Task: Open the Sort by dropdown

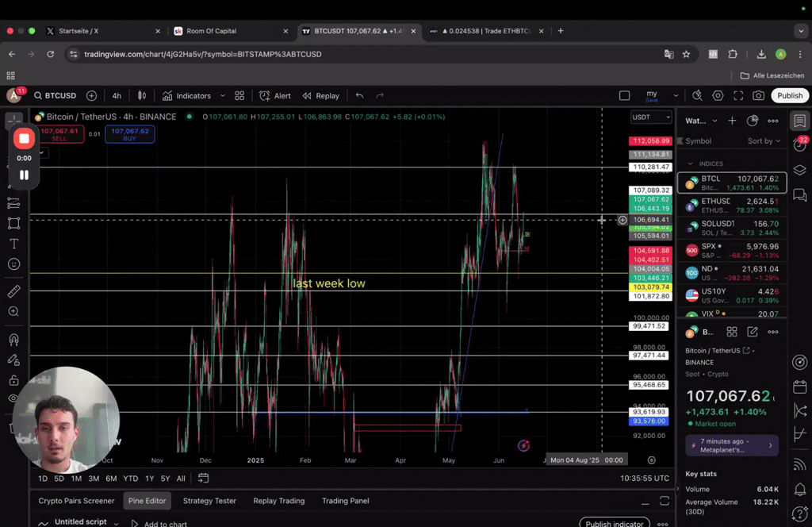Action: [764, 141]
